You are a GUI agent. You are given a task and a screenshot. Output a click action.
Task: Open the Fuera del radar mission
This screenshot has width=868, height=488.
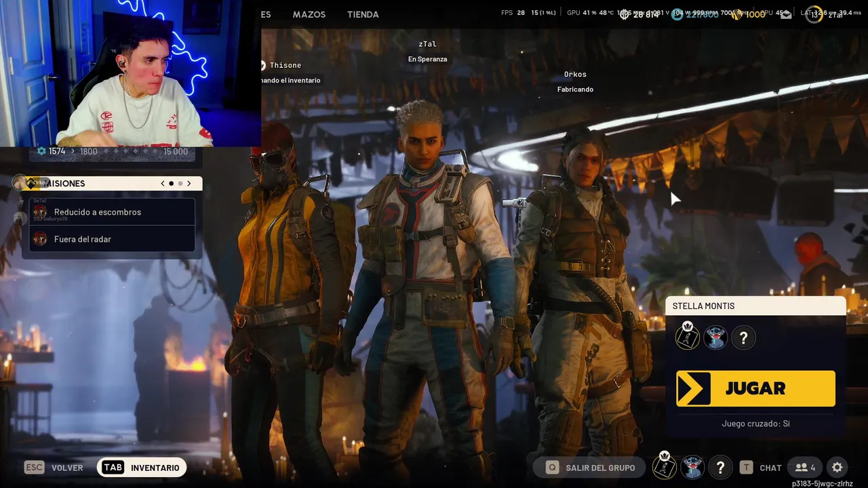click(112, 239)
